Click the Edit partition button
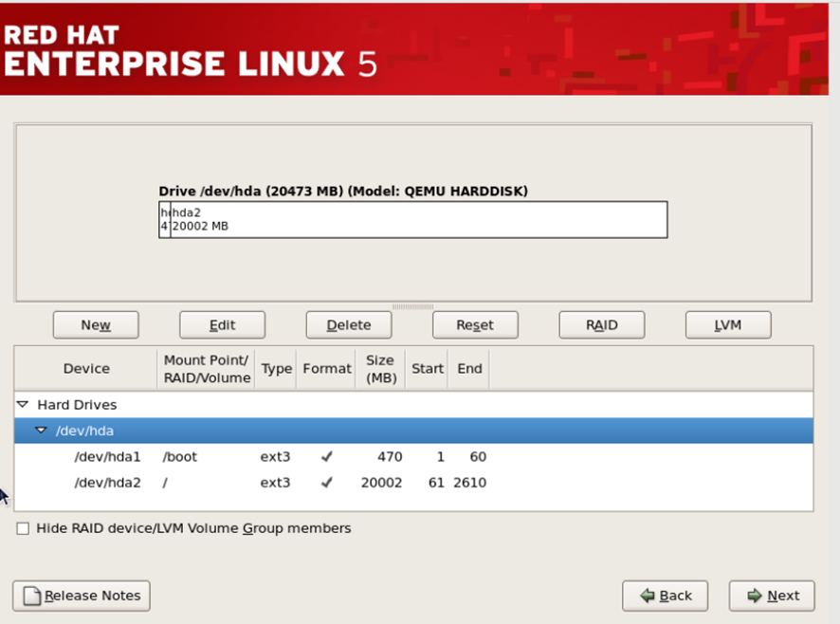This screenshot has width=840, height=624. pyautogui.click(x=222, y=325)
